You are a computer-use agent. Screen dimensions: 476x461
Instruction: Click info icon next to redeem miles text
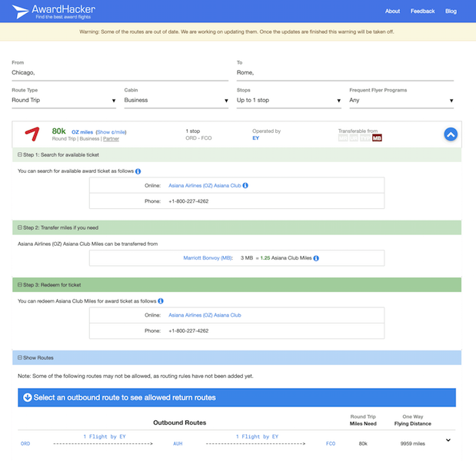click(161, 301)
